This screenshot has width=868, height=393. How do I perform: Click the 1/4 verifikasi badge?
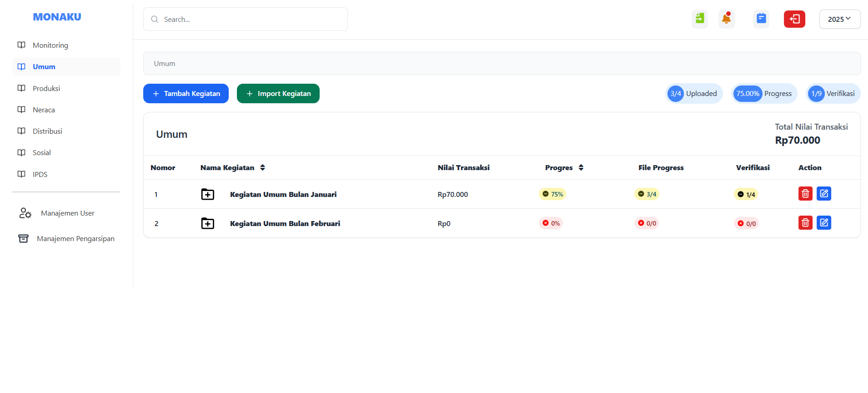[746, 195]
